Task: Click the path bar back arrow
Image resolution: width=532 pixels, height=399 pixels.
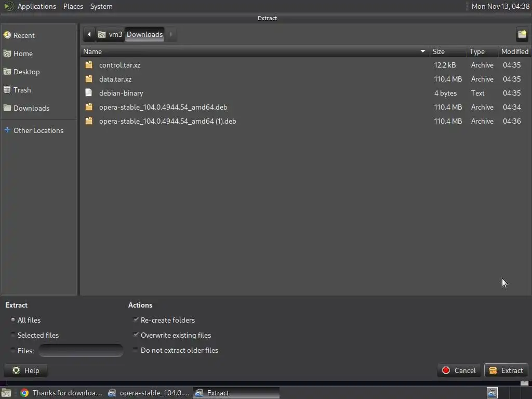Action: tap(89, 34)
